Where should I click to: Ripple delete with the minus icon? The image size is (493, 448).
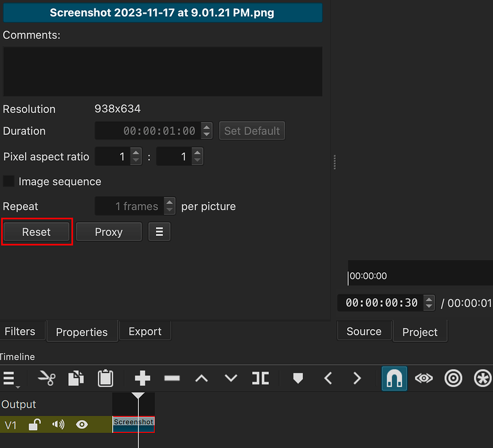point(172,378)
